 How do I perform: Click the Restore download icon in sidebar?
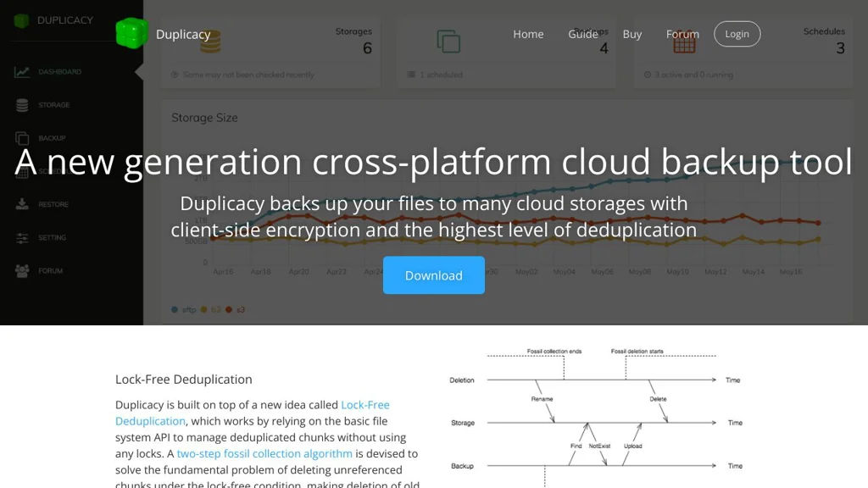(22, 204)
